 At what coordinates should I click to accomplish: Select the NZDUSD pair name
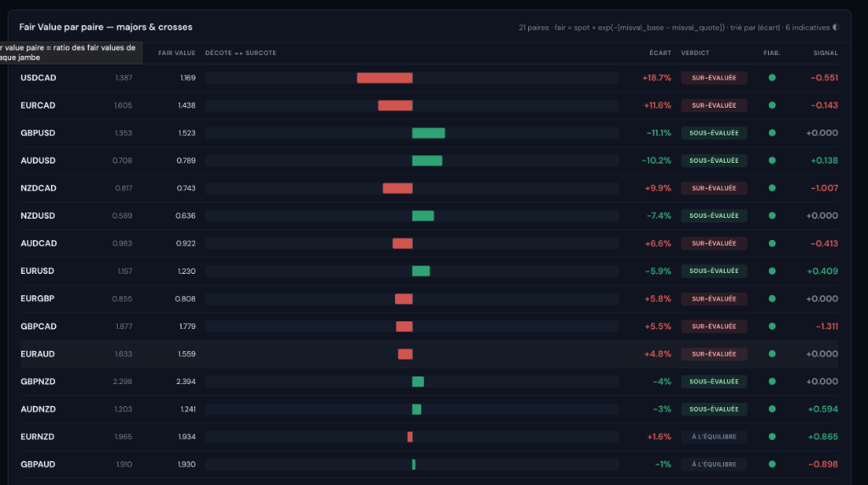coord(37,216)
